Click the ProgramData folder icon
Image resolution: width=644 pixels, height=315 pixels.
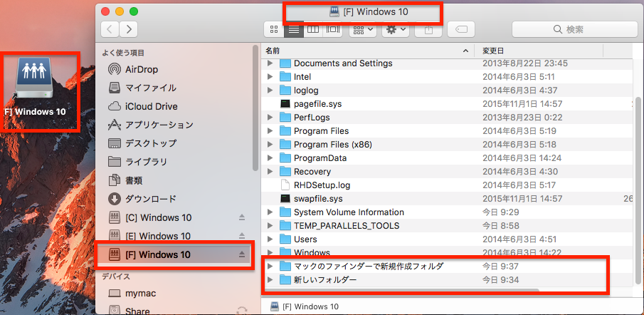click(x=285, y=158)
